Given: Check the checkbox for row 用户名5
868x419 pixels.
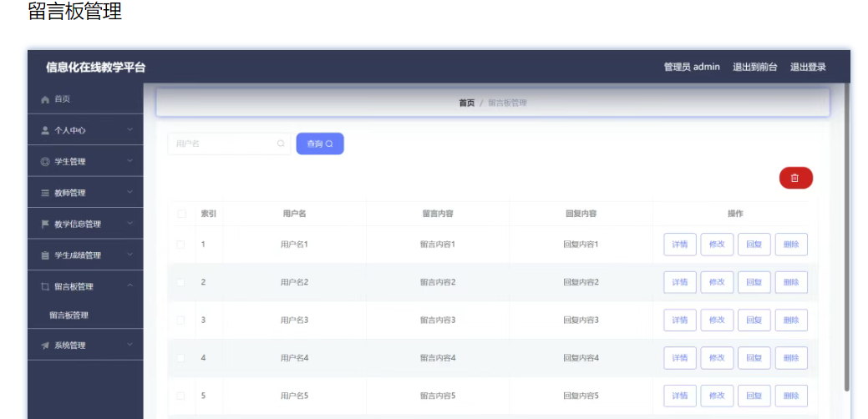Looking at the screenshot, I should point(180,396).
